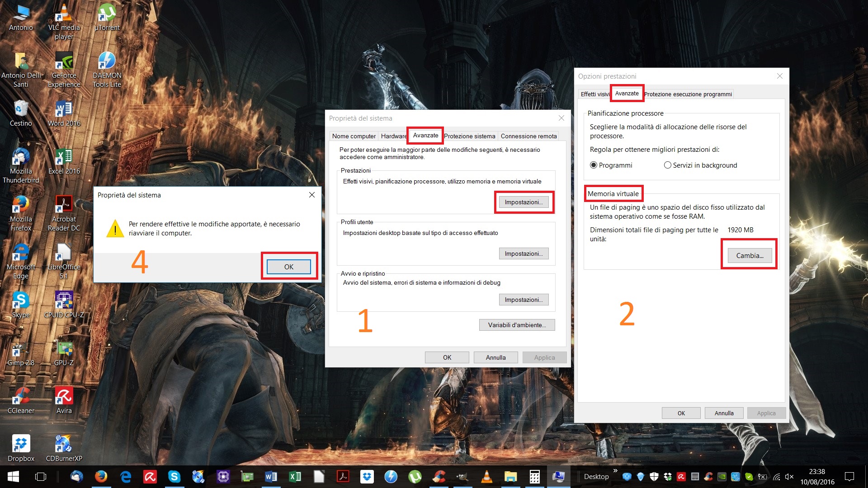
Task: Open the CPUID CPU-Z desktop shortcut
Action: (64, 305)
